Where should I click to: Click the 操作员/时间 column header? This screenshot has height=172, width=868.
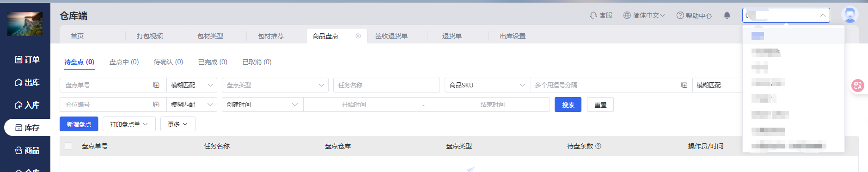706,146
